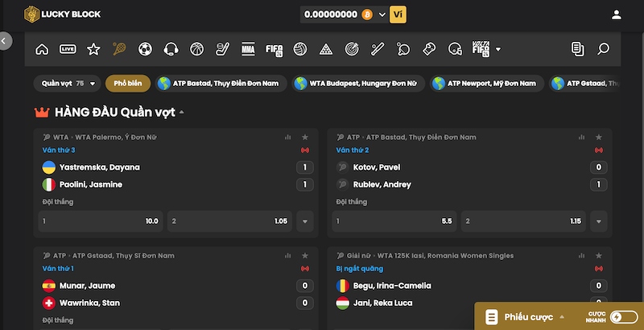Select ATP Newport, Mỹ Đơn Nam tab
Viewport: 644px width, 330px height.
point(487,84)
